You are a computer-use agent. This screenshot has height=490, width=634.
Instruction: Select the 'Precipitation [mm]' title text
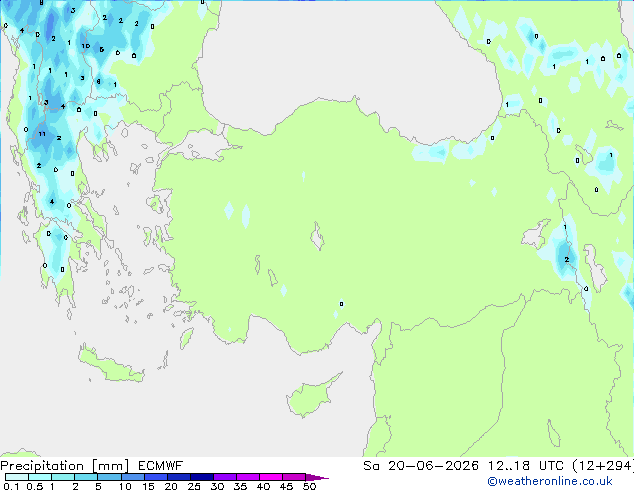pyautogui.click(x=65, y=466)
